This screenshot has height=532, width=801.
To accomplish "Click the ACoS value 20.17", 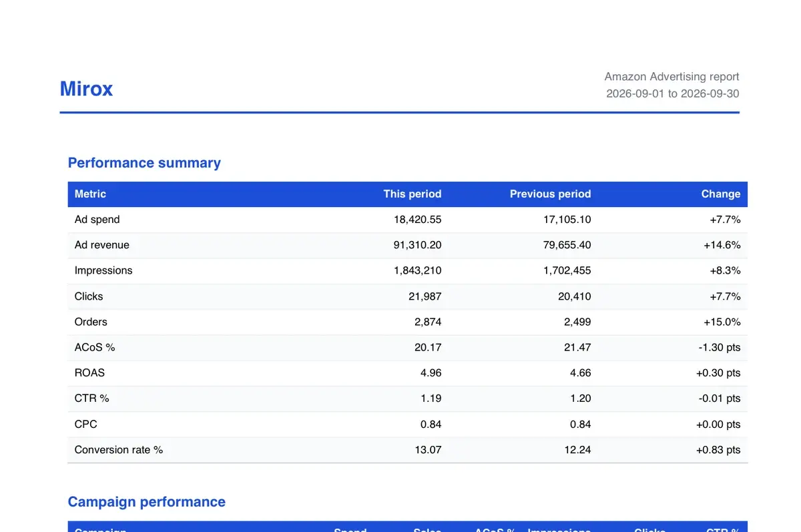I will click(x=428, y=347).
